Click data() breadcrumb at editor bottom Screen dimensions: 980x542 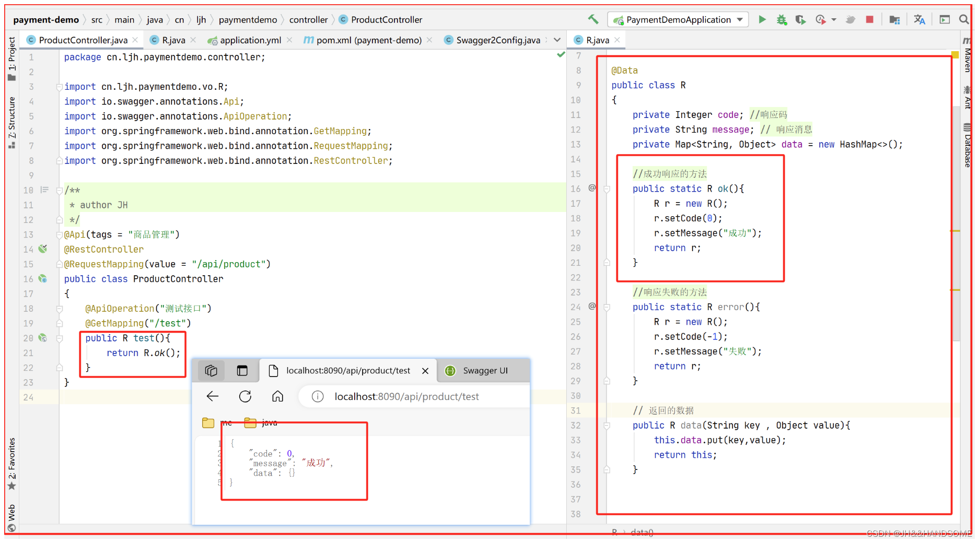642,533
